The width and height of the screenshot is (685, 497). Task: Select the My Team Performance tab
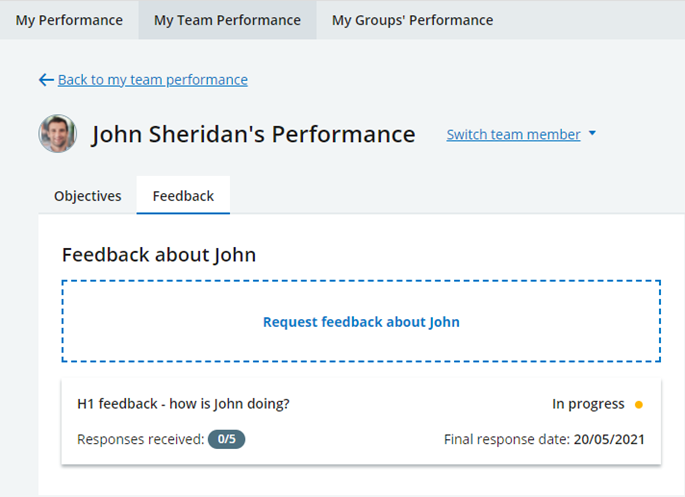point(227,20)
